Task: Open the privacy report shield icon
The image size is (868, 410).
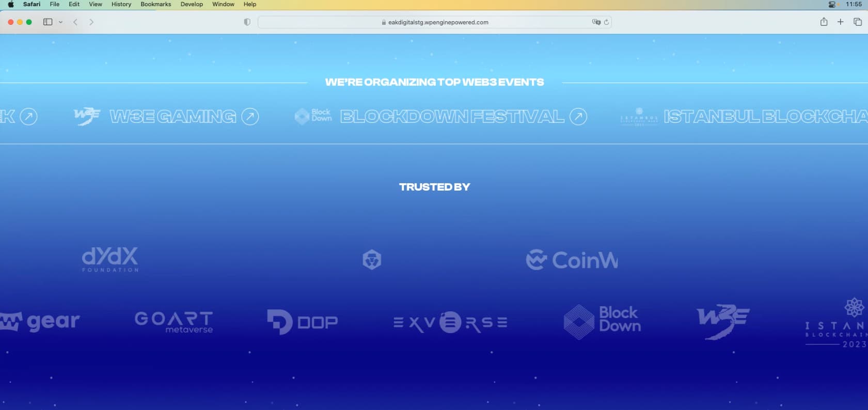Action: (247, 22)
